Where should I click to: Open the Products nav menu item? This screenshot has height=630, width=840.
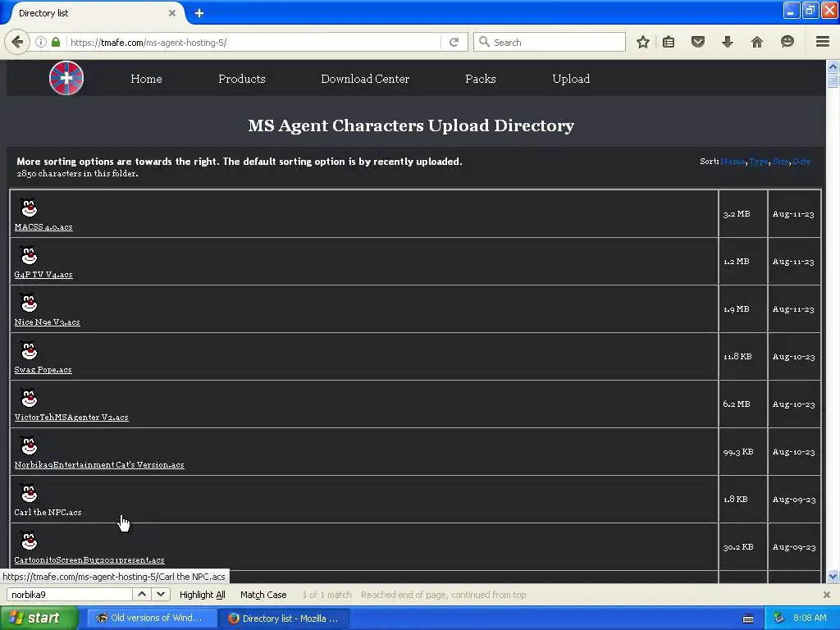242,79
